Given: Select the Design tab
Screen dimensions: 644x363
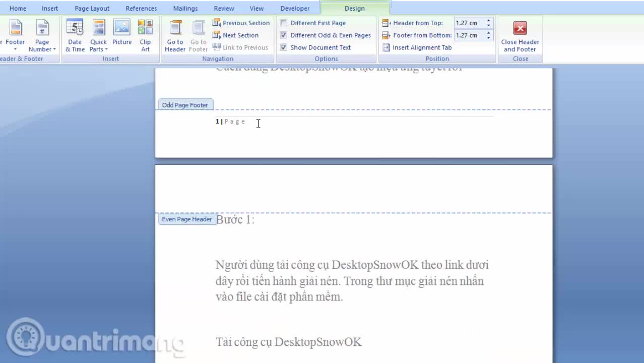Looking at the screenshot, I should pos(355,8).
